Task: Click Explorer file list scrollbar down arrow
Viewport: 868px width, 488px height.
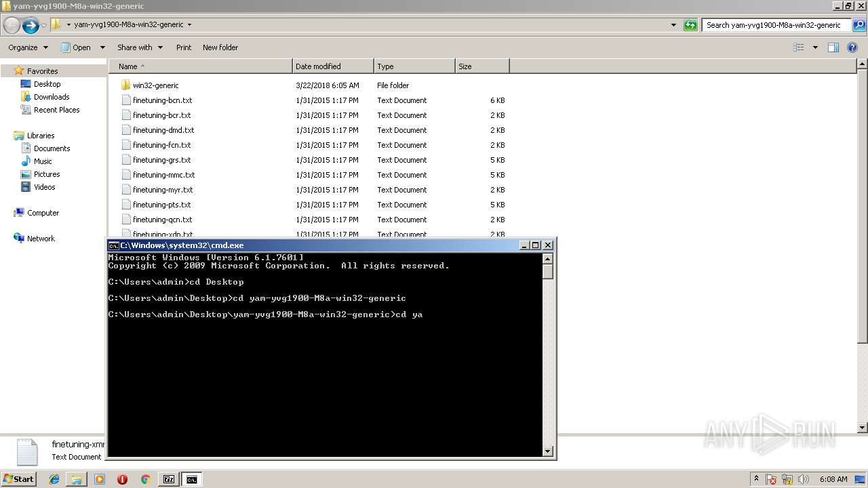Action: pos(862,428)
